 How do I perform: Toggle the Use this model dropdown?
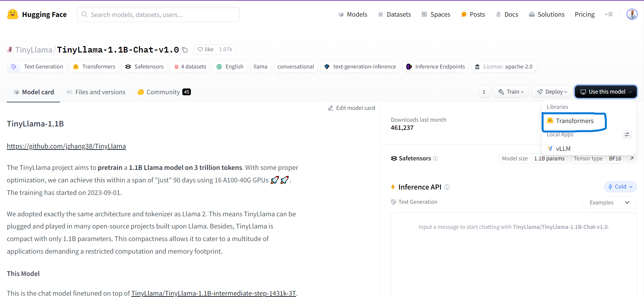(x=606, y=92)
